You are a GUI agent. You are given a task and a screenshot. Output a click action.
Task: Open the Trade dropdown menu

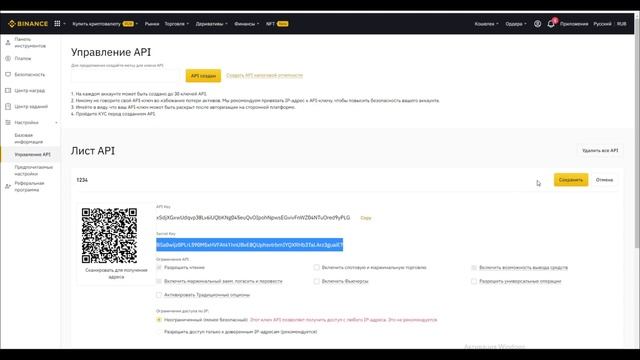[177, 24]
